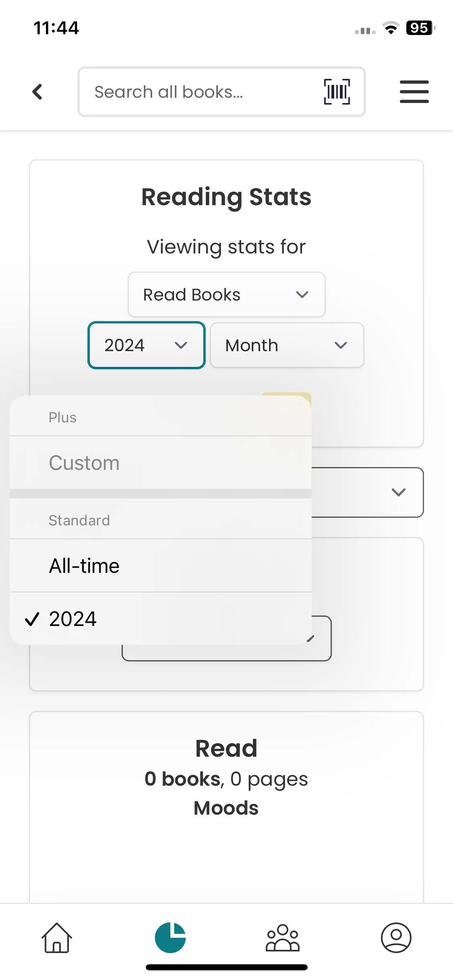Image resolution: width=453 pixels, height=980 pixels.
Task: Expand the partially hidden dropdown chevron
Action: point(398,492)
